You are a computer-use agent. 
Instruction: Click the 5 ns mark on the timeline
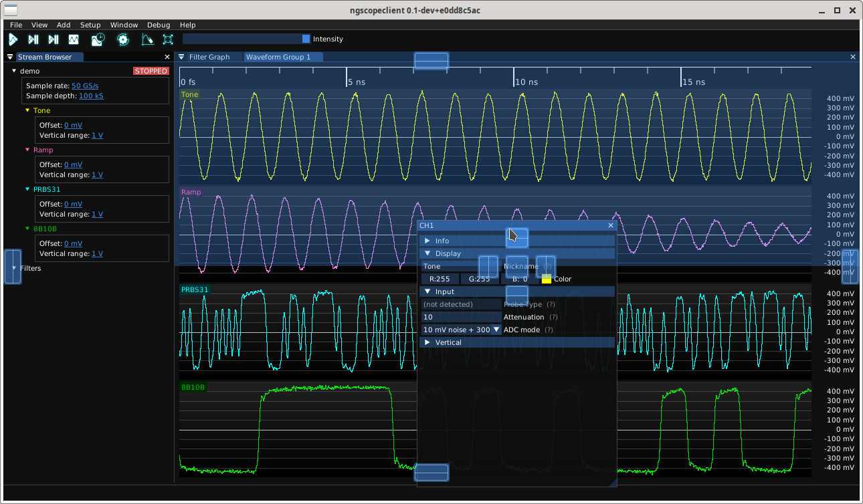pos(357,82)
